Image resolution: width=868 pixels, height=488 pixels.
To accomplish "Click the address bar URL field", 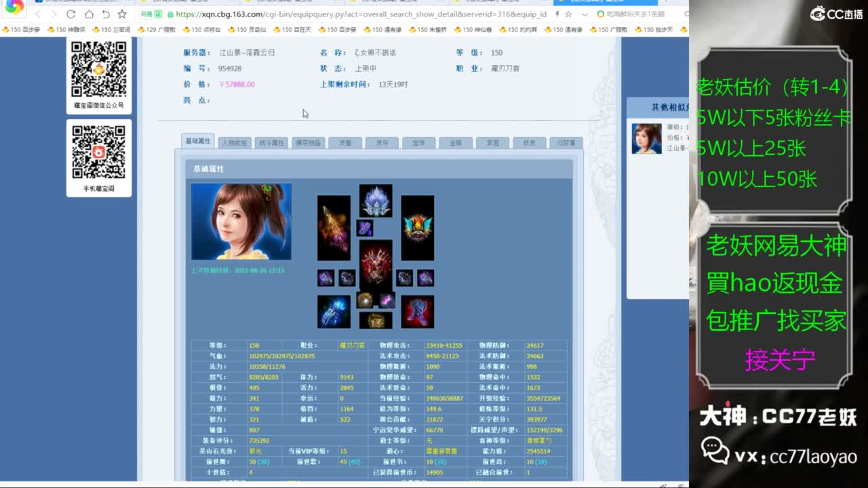I will tap(360, 14).
